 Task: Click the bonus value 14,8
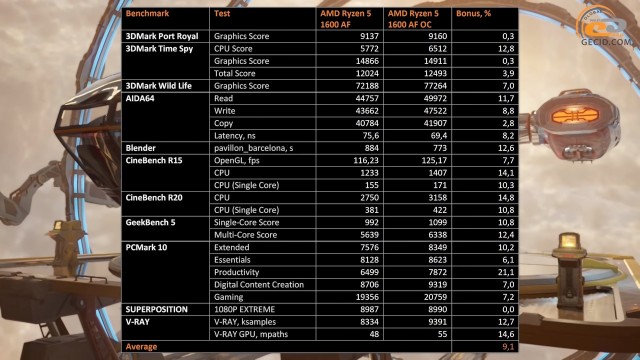click(506, 198)
